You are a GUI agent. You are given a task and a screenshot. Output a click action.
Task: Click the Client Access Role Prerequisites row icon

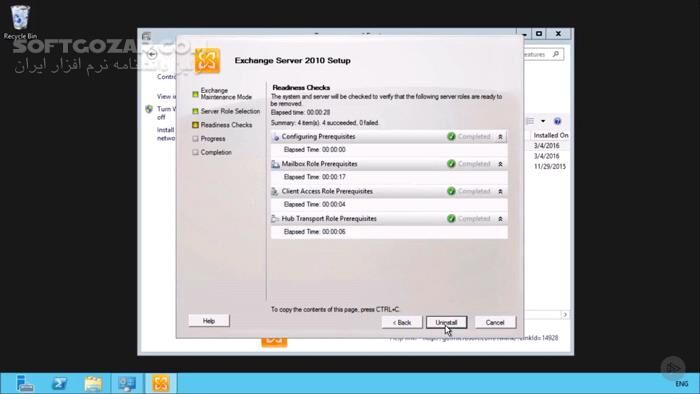275,191
